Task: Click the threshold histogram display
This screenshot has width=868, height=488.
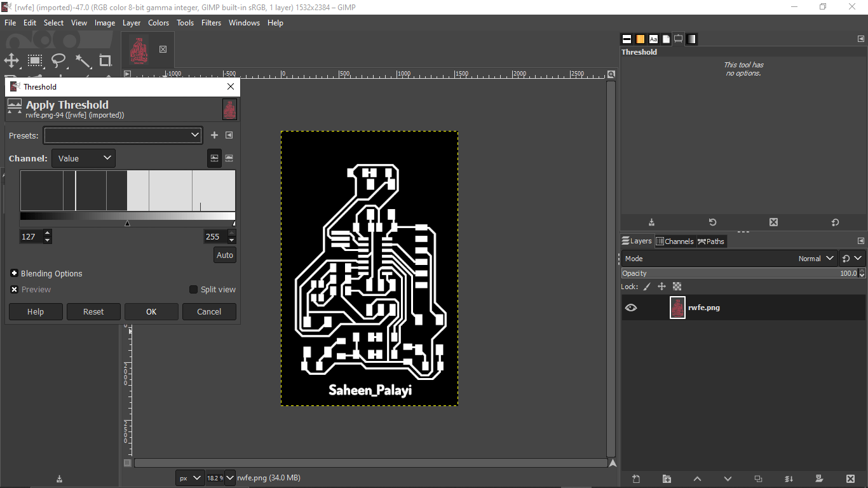Action: click(x=128, y=190)
